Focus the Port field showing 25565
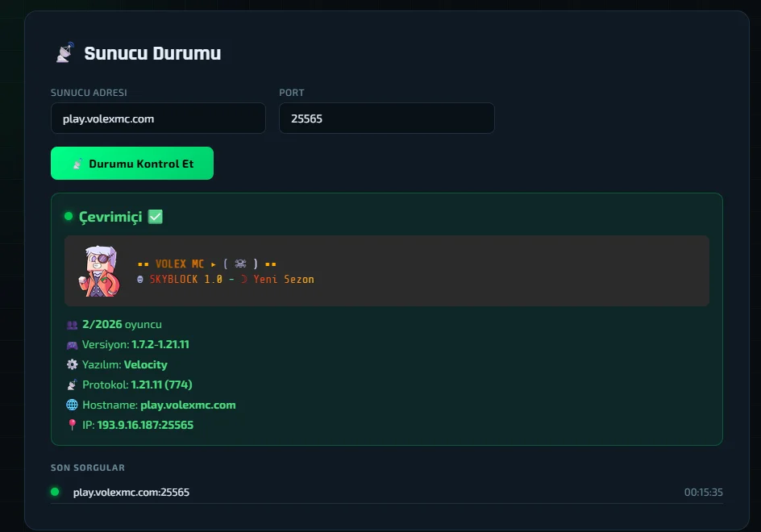The image size is (761, 532). [387, 118]
